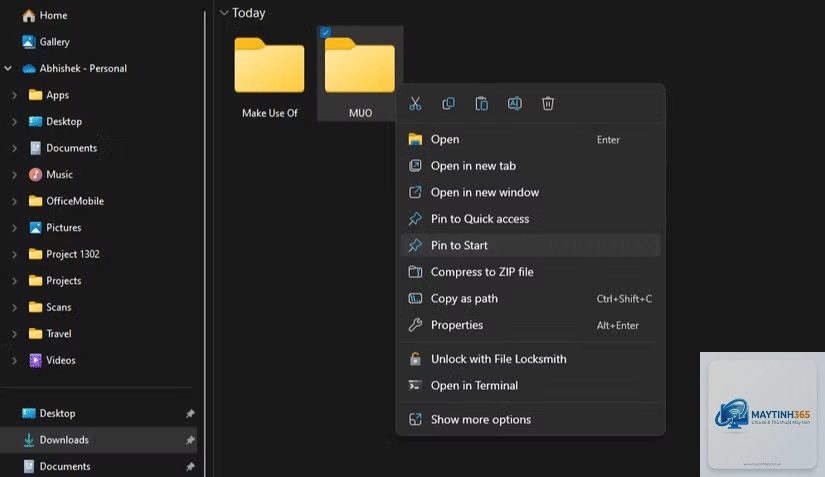The image size is (825, 477).
Task: Open Desktop under Abhishek - Personal
Action: click(55, 121)
